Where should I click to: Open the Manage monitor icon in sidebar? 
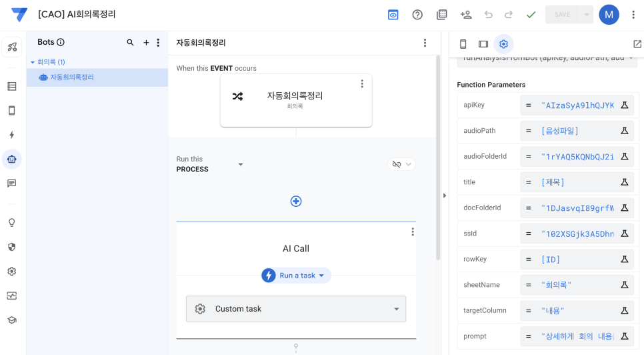point(12,296)
